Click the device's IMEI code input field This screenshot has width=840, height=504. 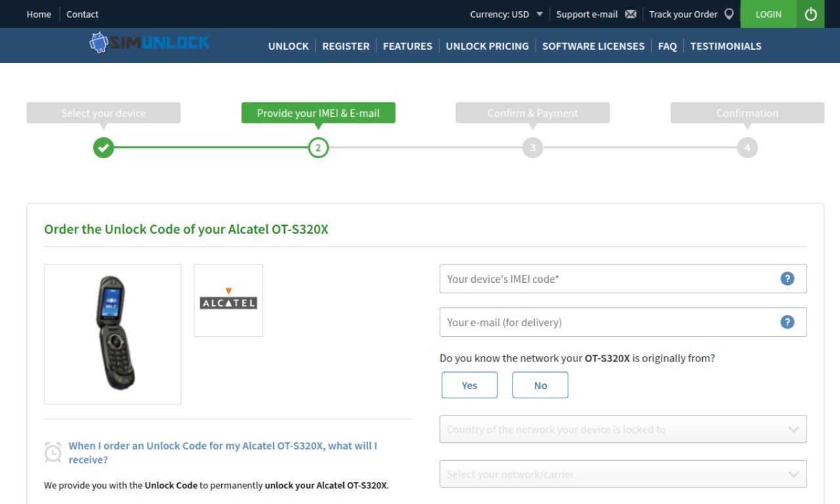pos(623,279)
